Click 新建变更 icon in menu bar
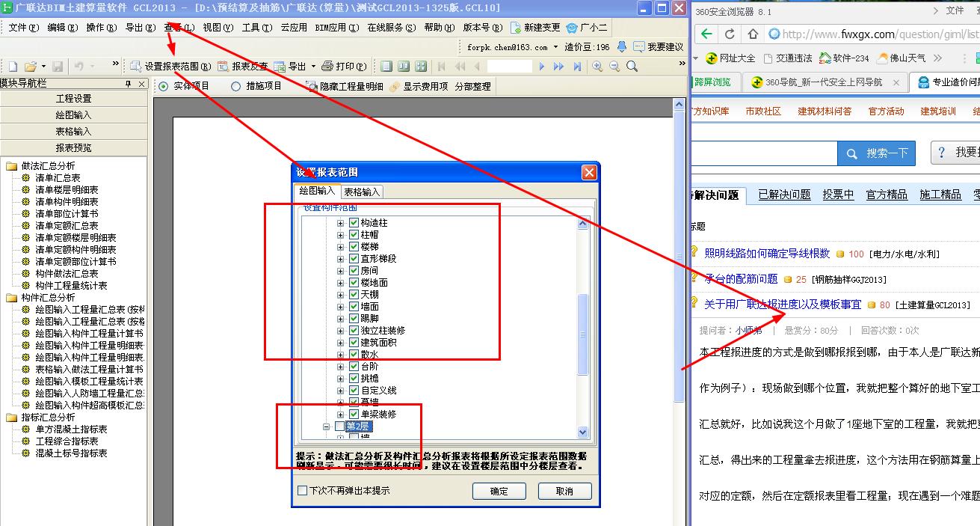980x526 pixels. click(516, 28)
